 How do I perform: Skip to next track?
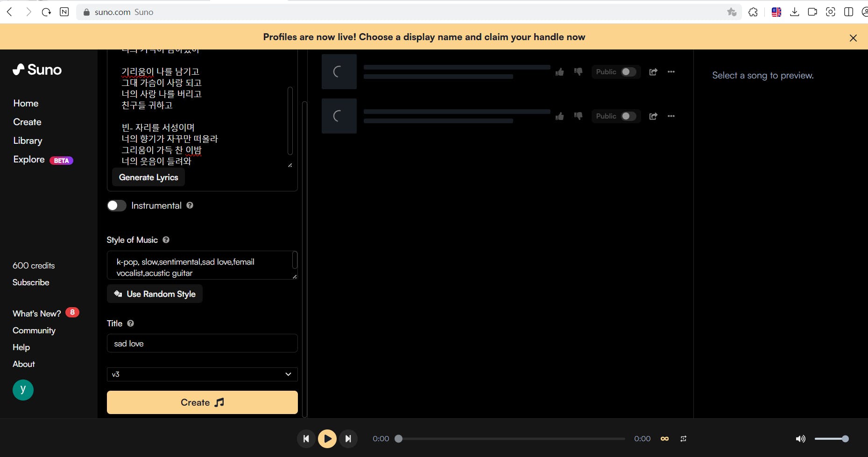click(x=348, y=439)
